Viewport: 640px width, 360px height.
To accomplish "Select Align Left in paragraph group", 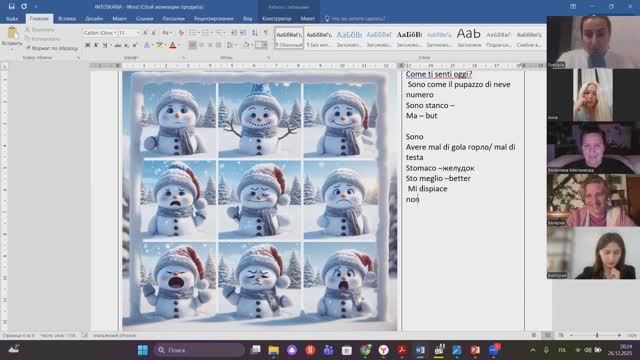I will click(x=192, y=45).
